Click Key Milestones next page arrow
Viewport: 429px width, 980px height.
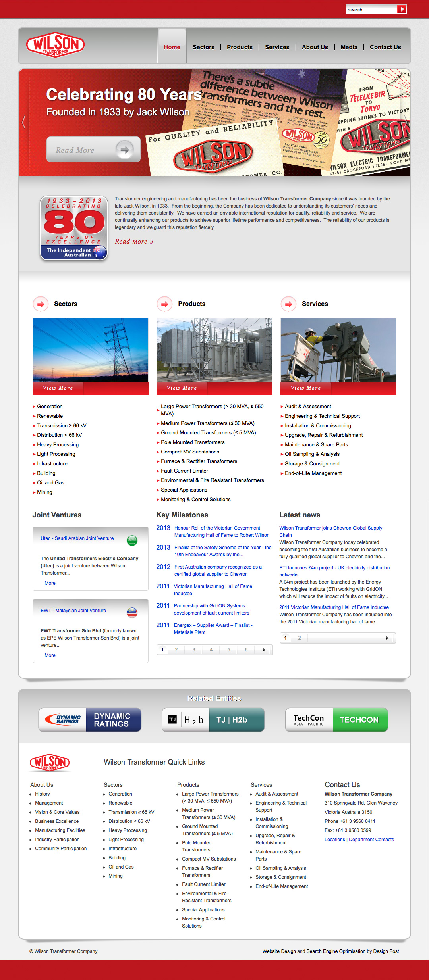pos(263,650)
